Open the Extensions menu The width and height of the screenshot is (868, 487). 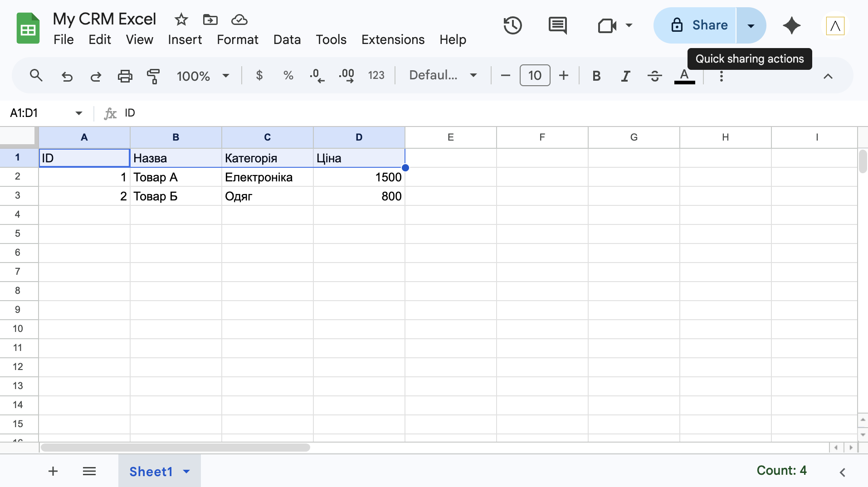(393, 40)
